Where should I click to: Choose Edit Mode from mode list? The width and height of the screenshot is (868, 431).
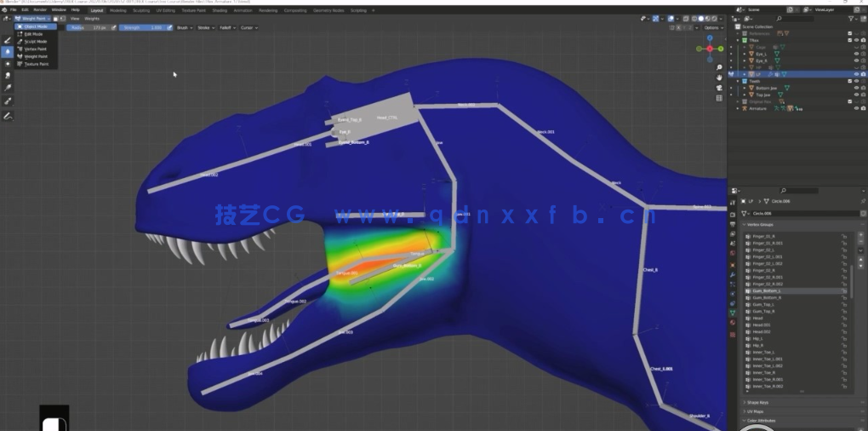pyautogui.click(x=36, y=34)
